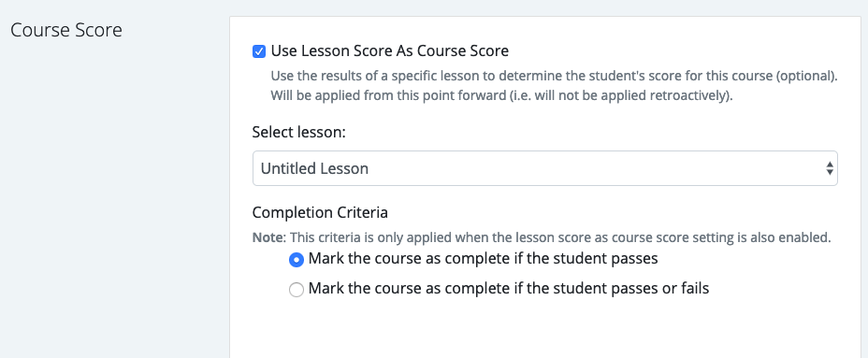Viewport: 868px width, 358px height.
Task: Click the Completion Criteria heading
Action: pos(320,212)
